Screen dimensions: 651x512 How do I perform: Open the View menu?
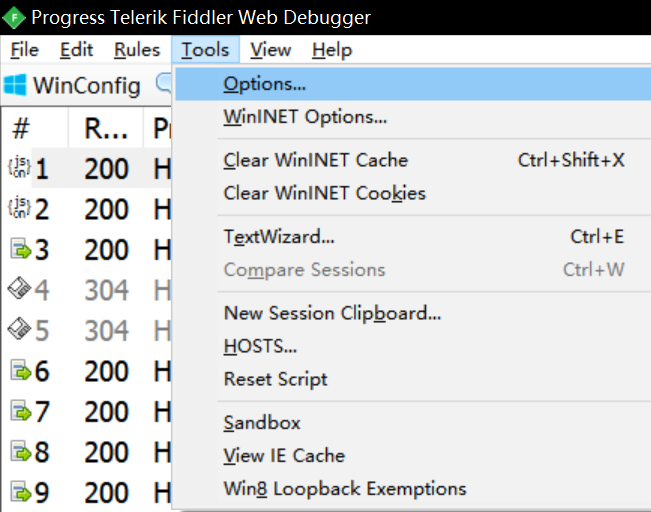[270, 50]
